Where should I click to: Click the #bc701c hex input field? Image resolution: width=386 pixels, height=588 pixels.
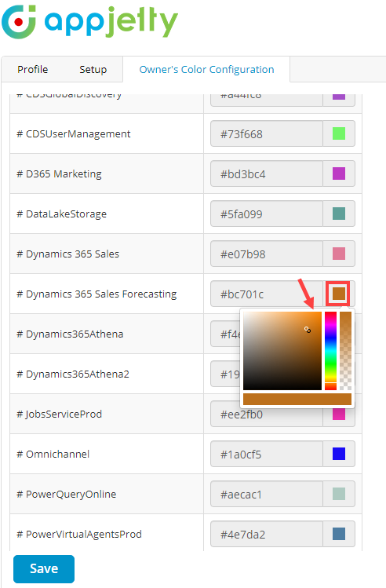click(x=267, y=294)
